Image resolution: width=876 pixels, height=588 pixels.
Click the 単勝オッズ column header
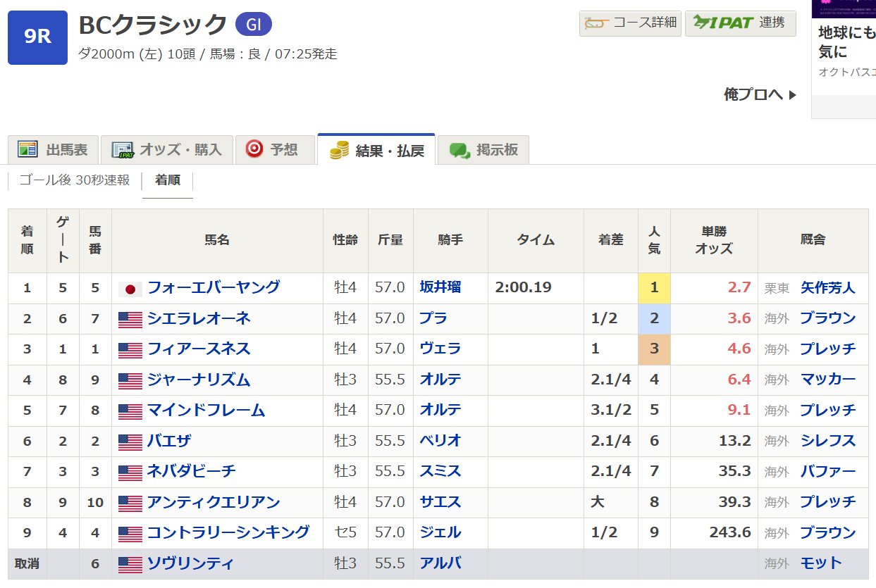click(x=714, y=240)
